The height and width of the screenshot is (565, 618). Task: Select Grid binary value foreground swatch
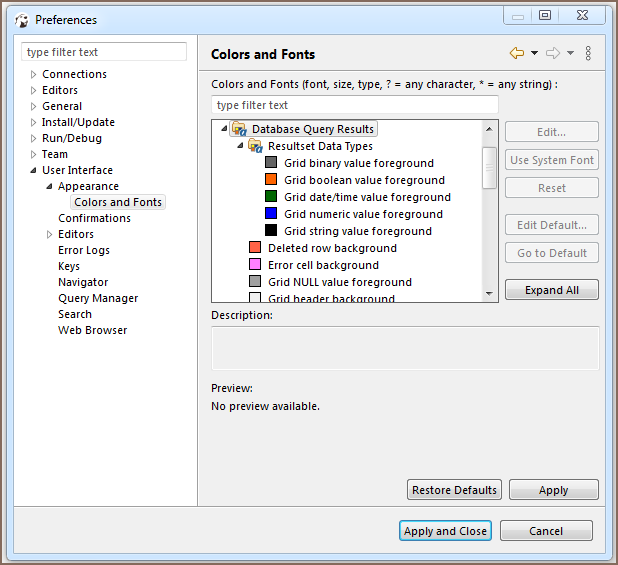click(271, 163)
